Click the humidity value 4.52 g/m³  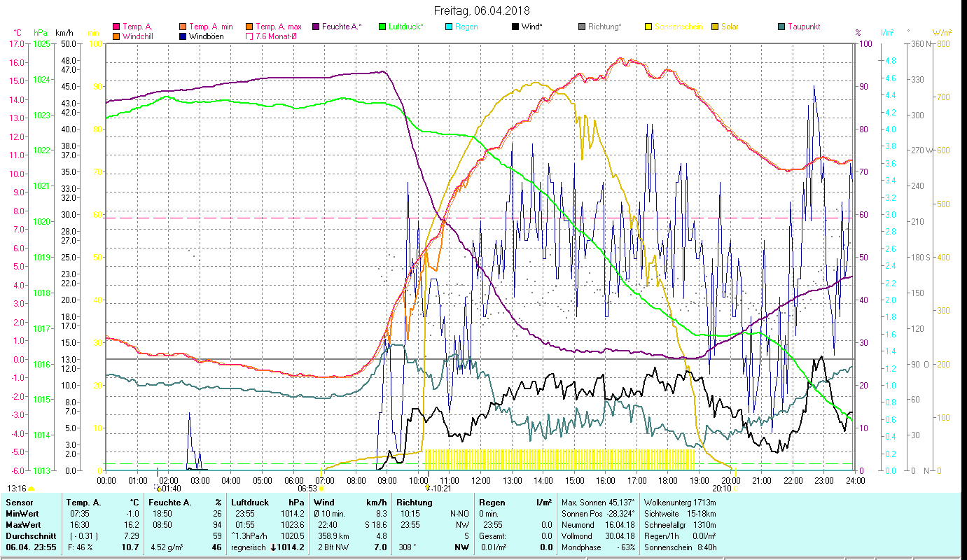[x=167, y=547]
